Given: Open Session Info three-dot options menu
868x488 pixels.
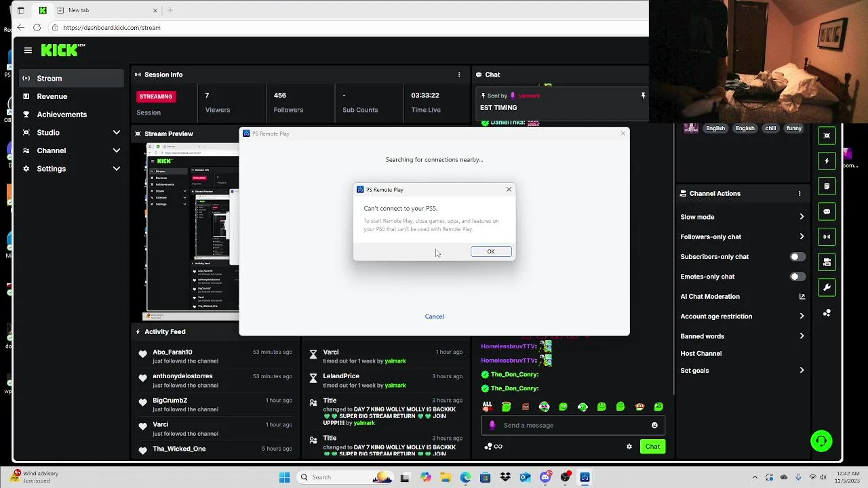Looking at the screenshot, I should [459, 75].
